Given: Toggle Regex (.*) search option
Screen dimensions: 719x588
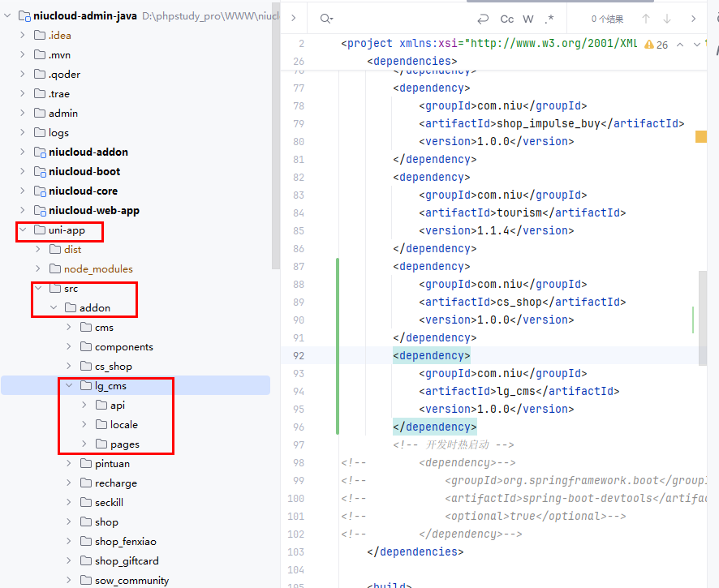Looking at the screenshot, I should (549, 19).
